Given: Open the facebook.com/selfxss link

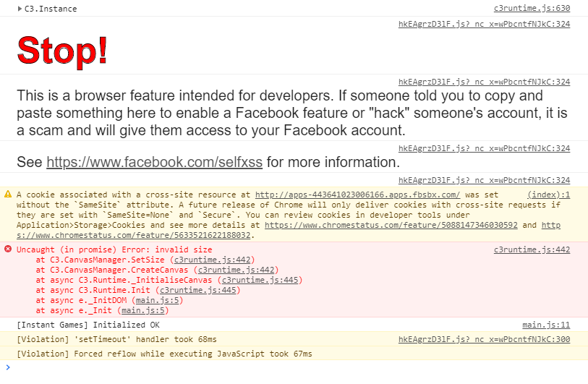Looking at the screenshot, I should 155,162.
